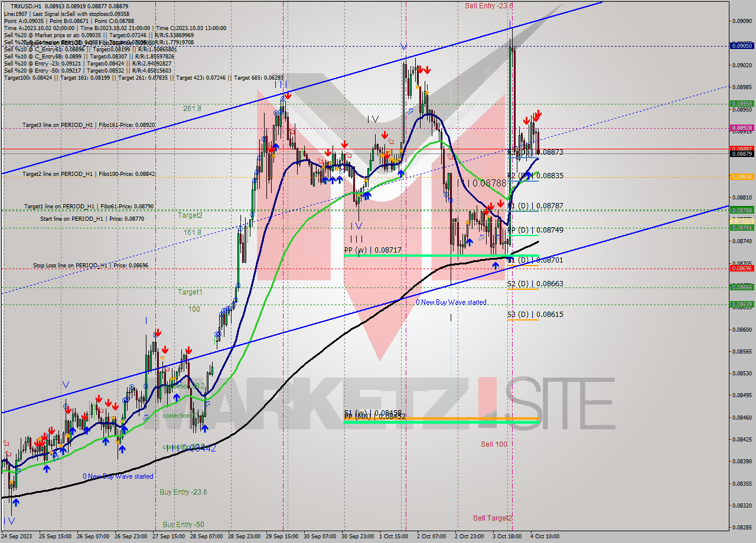Click the '30 Sep 23:00' time axis label
This screenshot has height=543, width=756.
coord(358,537)
